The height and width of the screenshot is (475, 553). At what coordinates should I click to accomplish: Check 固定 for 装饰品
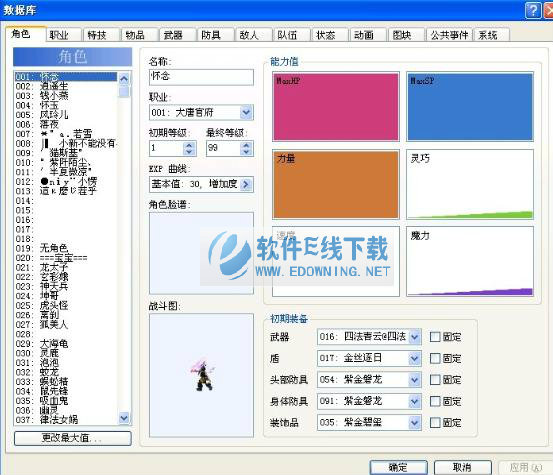[435, 423]
